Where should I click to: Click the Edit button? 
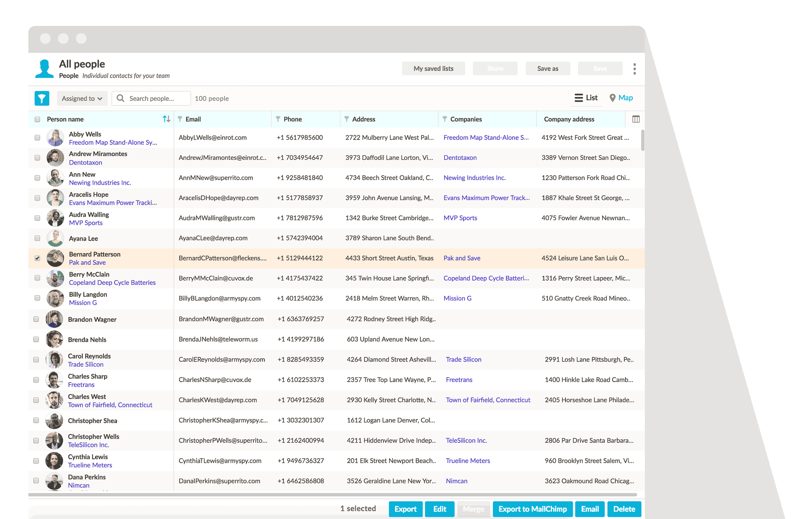point(440,509)
